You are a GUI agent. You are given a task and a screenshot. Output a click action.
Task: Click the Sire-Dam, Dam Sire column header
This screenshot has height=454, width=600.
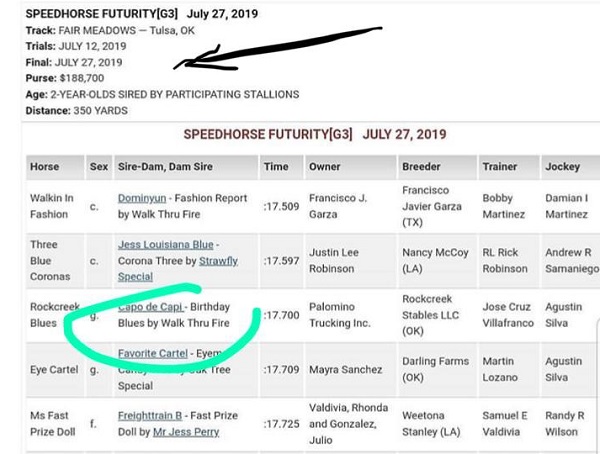186,167
